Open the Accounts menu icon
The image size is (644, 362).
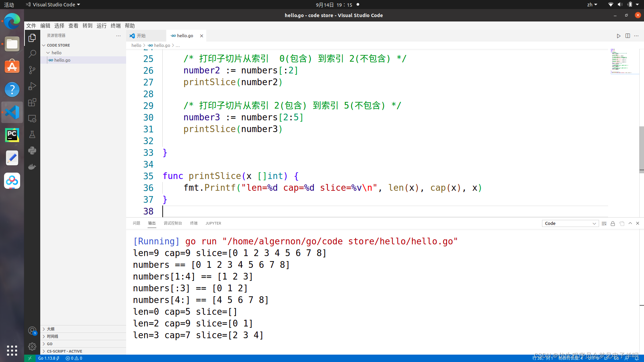pos(32,330)
